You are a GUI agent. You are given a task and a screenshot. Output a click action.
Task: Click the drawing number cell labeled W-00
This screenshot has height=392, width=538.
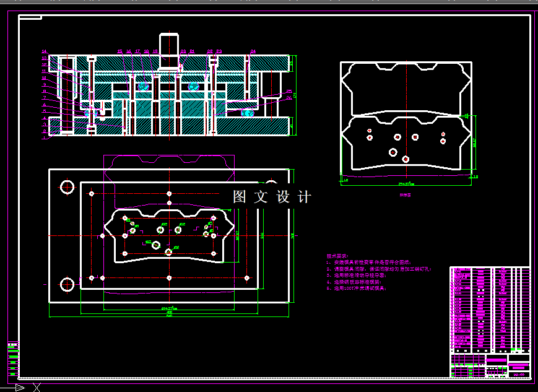[x=519, y=375]
